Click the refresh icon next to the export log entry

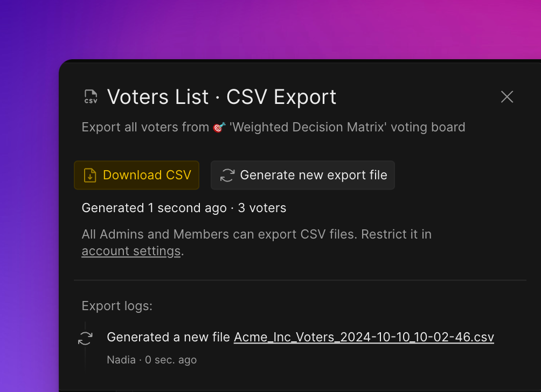tap(85, 338)
